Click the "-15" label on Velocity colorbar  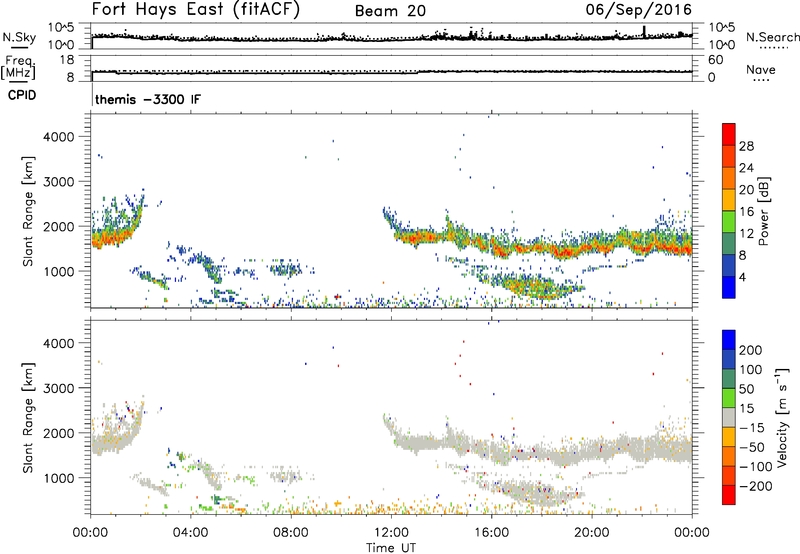coord(752,428)
